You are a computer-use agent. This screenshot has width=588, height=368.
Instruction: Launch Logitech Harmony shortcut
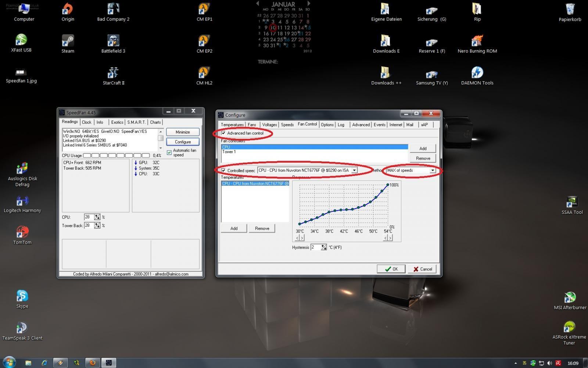[22, 204]
